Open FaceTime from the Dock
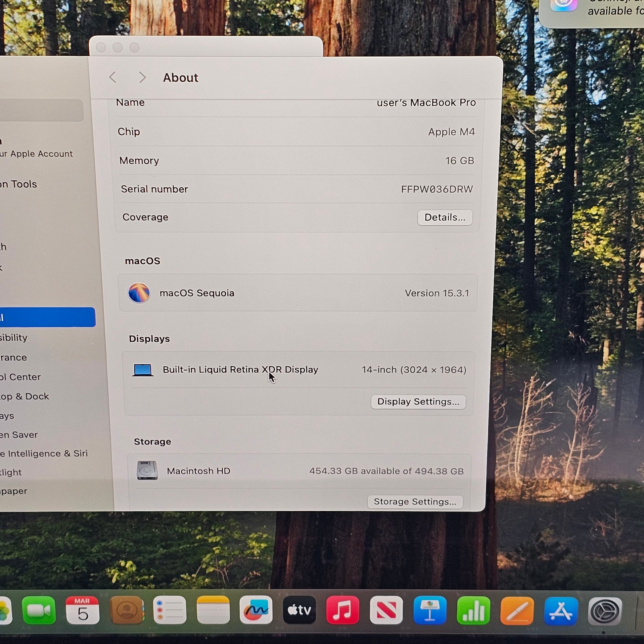The image size is (644, 644). (39, 610)
